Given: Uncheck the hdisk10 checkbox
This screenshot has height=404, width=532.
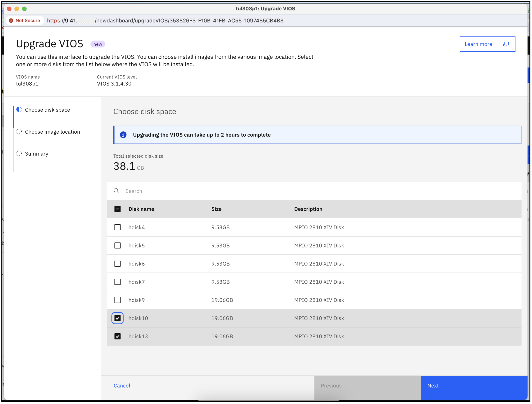Looking at the screenshot, I should [x=118, y=319].
